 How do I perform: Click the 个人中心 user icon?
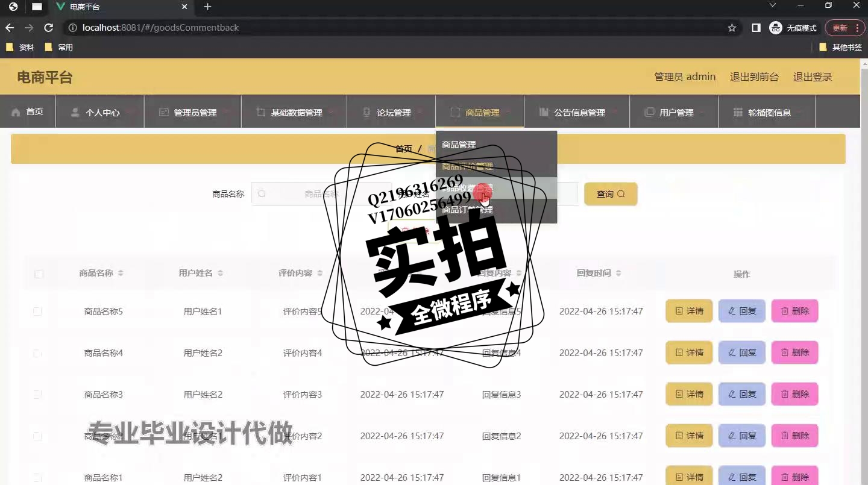(x=75, y=112)
